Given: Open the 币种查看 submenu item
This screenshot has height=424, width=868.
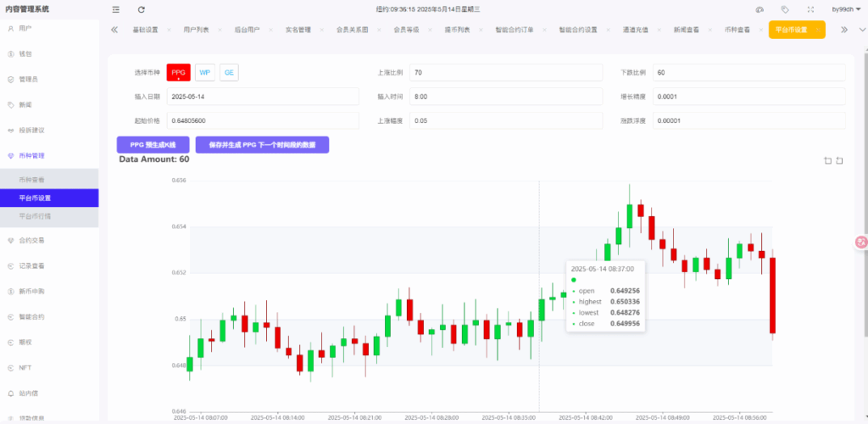Looking at the screenshot, I should coord(49,179).
